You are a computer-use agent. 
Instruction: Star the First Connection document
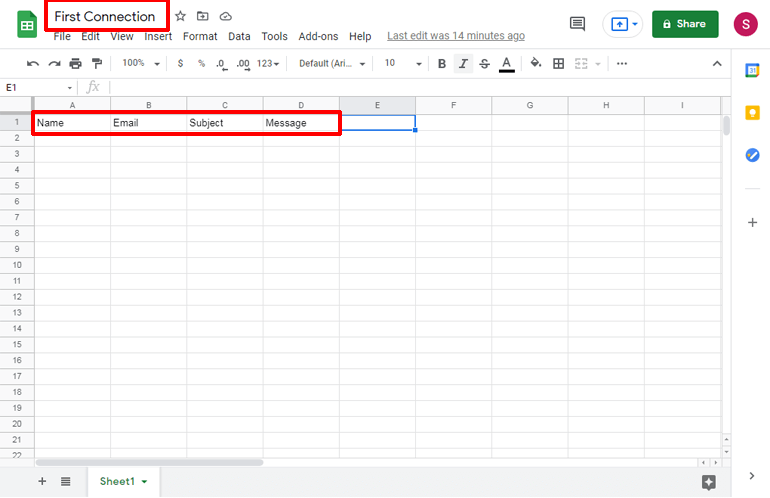180,16
